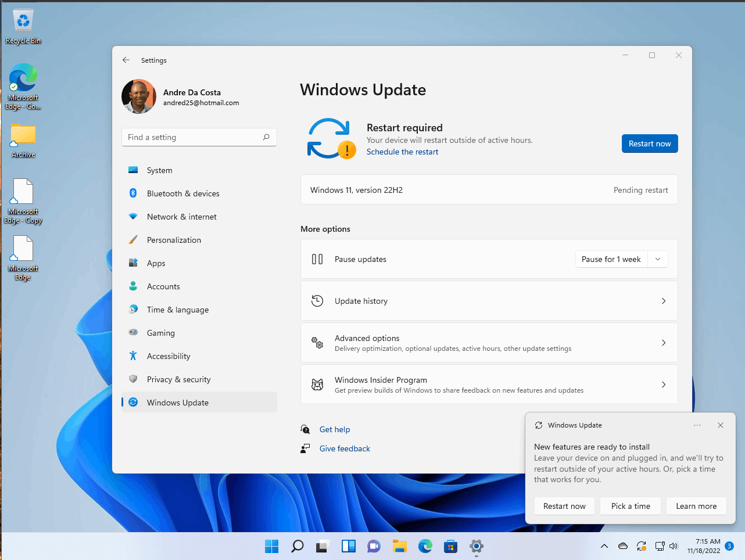Click the OneDrive cloud tray icon
This screenshot has height=560, width=745.
(623, 546)
